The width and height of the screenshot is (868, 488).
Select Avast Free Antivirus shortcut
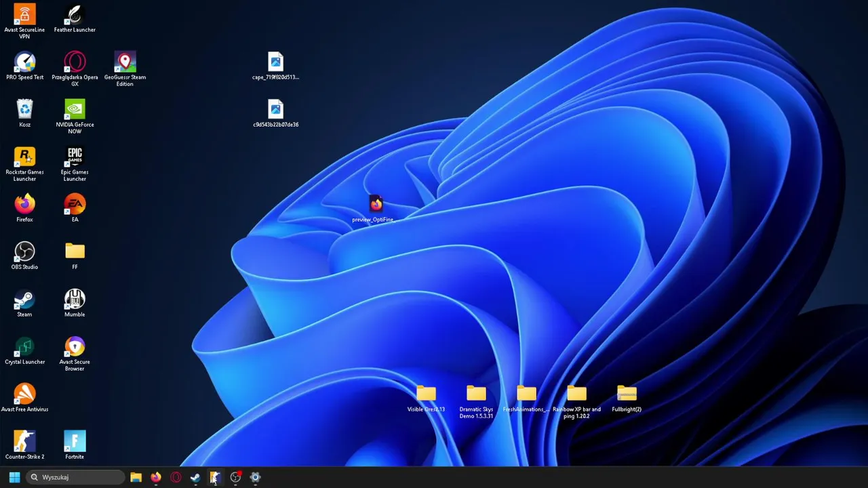[x=24, y=398]
